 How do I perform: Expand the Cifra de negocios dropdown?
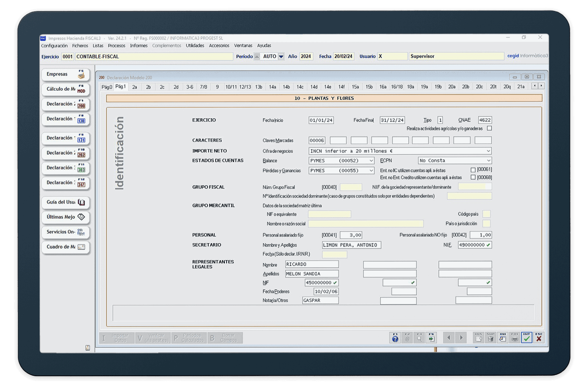tap(488, 151)
